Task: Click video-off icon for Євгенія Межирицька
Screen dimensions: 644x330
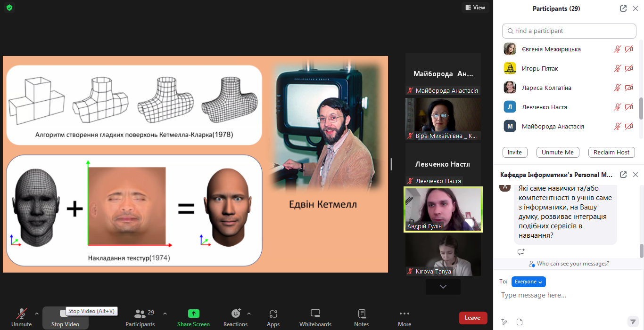Action: click(629, 49)
